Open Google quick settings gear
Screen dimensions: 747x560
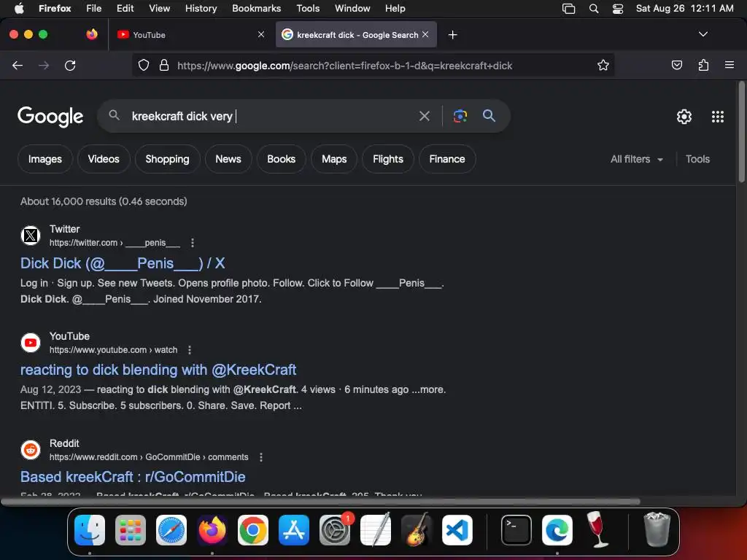684,116
